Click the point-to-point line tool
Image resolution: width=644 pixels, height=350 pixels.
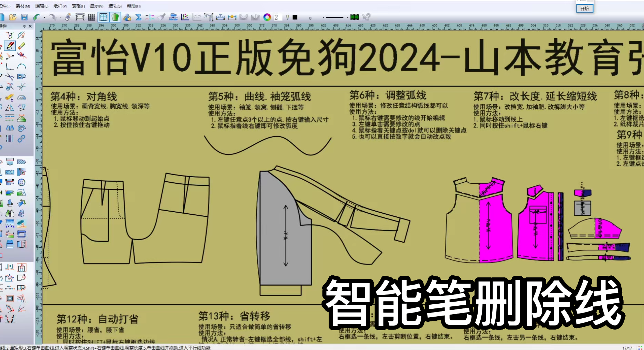pos(10,56)
